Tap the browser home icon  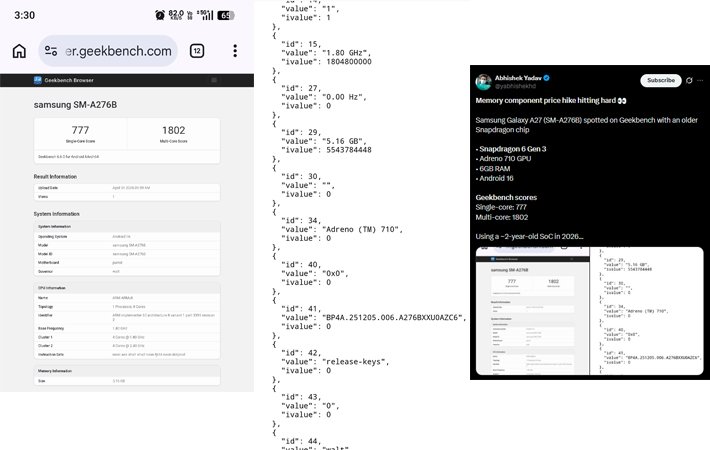pos(19,51)
